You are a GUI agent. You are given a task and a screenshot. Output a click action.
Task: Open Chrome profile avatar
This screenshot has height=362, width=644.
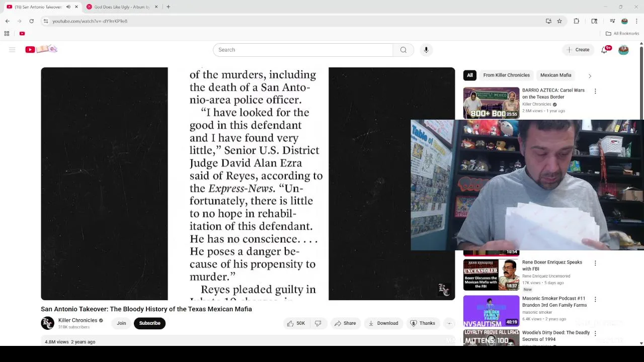[624, 21]
